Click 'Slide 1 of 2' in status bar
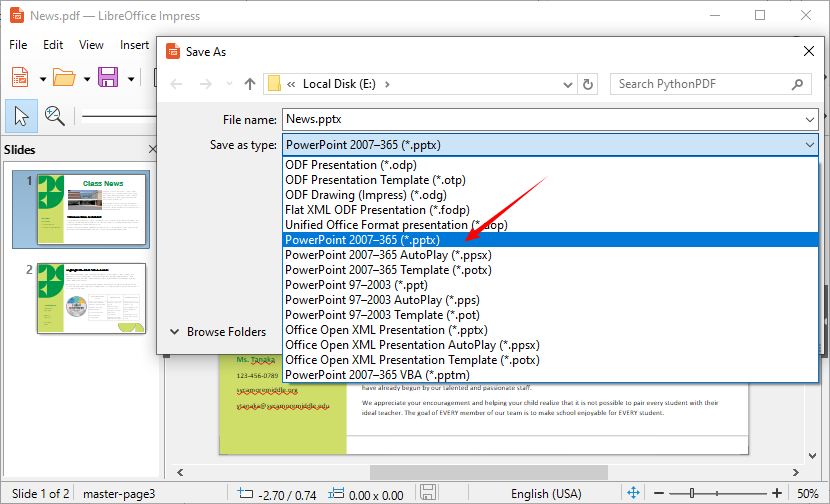Image resolution: width=830 pixels, height=504 pixels. (x=40, y=494)
